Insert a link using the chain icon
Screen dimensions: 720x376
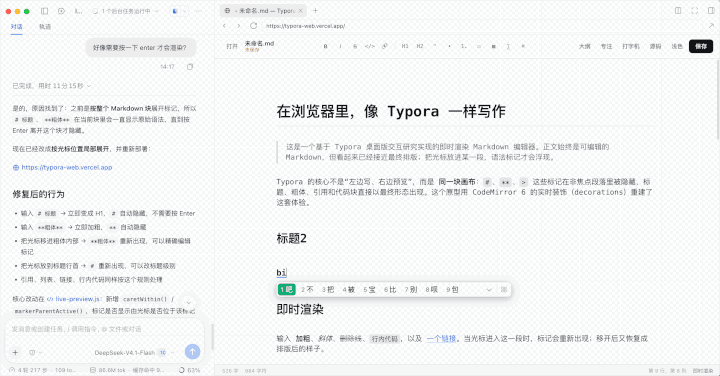pyautogui.click(x=385, y=46)
